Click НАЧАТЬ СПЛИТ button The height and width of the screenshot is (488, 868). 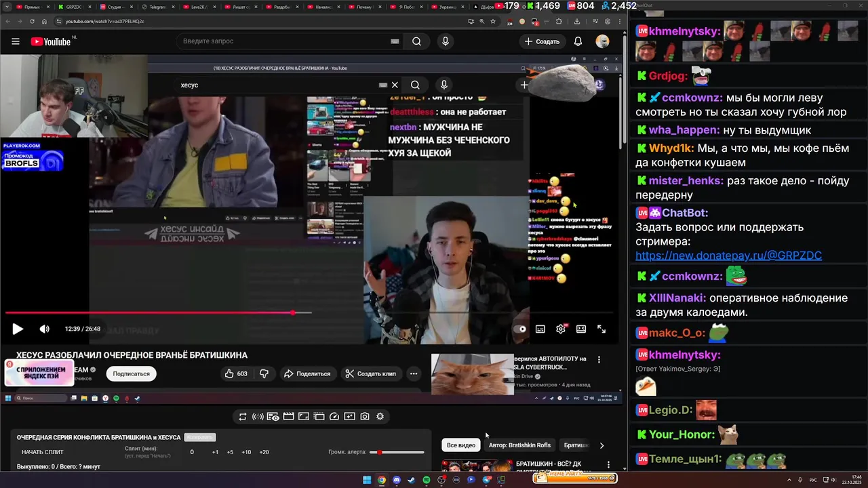tap(43, 452)
